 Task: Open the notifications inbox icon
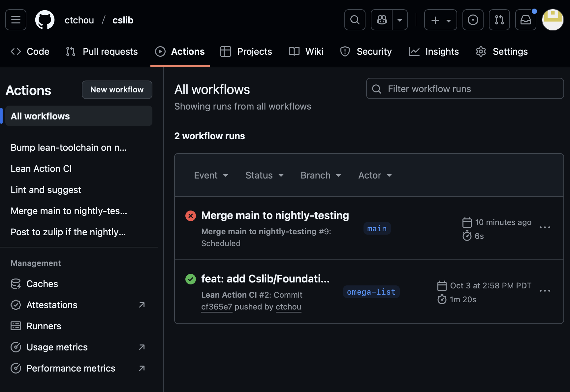(525, 20)
